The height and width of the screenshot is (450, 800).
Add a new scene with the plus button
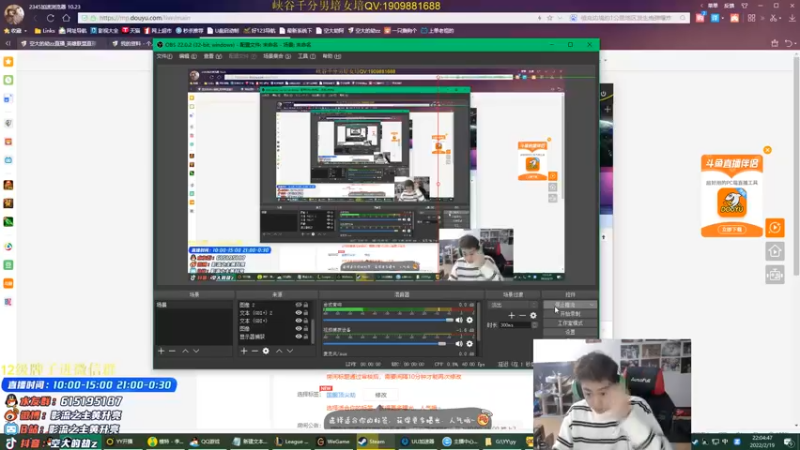(x=161, y=351)
